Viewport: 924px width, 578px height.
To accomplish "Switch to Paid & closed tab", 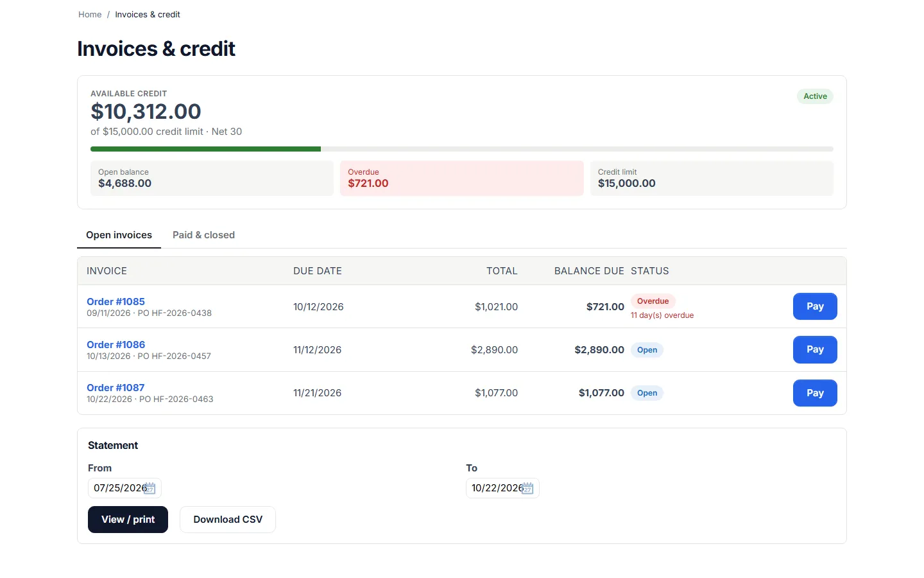I will point(203,235).
